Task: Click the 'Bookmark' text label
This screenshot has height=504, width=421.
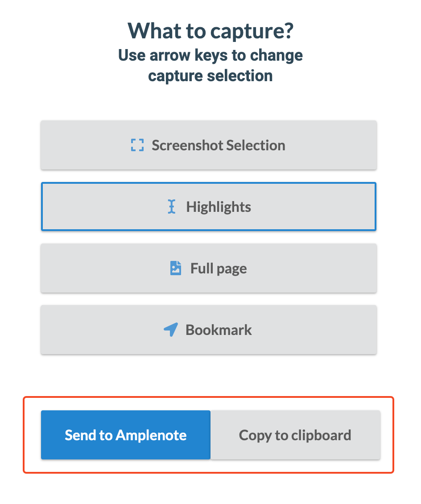Action: pyautogui.click(x=219, y=330)
